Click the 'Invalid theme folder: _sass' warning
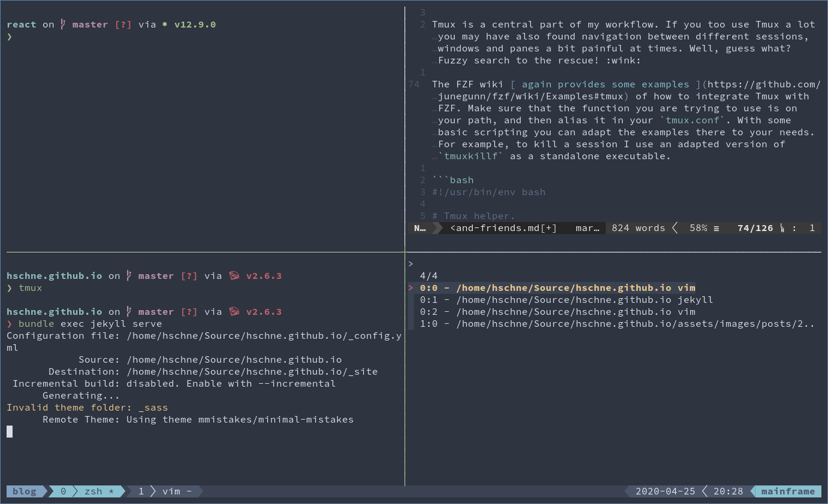 [x=87, y=408]
